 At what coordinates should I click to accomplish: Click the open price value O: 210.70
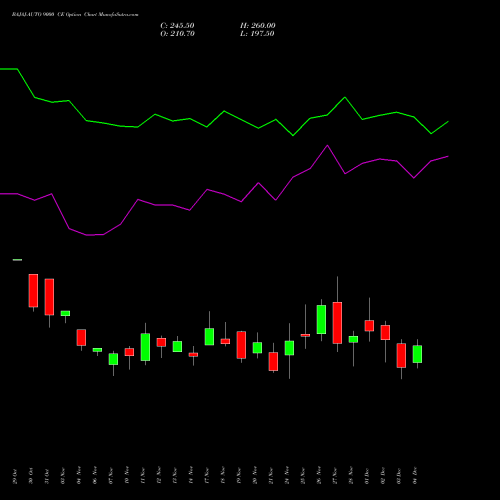177,34
